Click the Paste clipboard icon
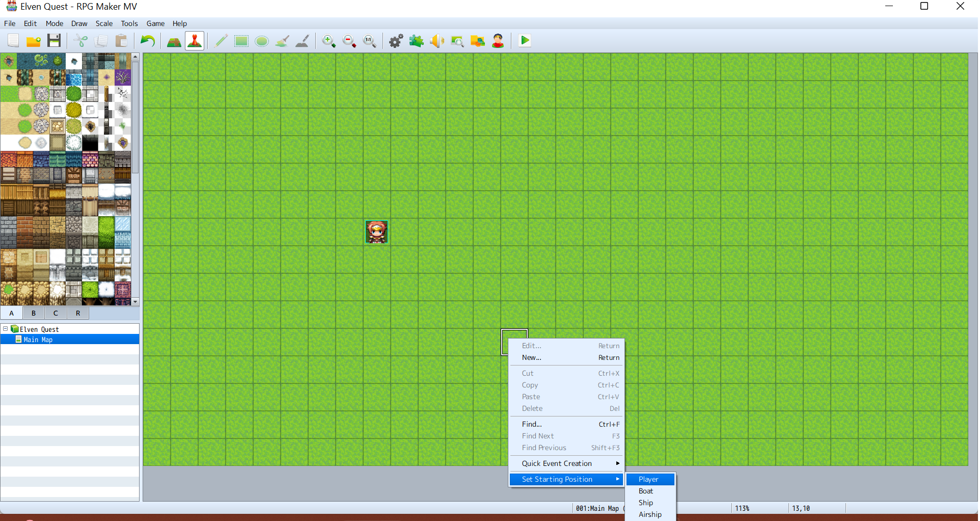 coord(121,41)
